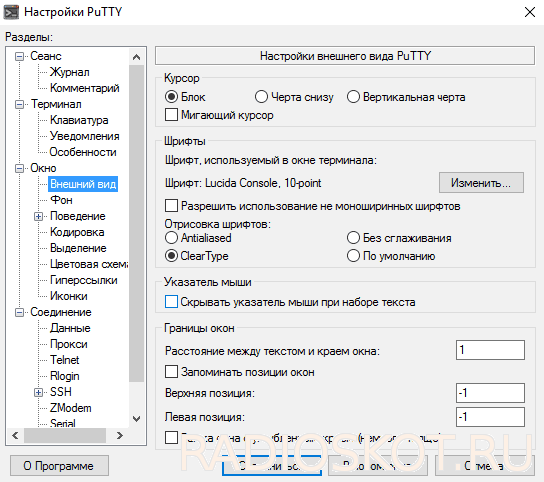Select the Поведение label in tree

[78, 216]
